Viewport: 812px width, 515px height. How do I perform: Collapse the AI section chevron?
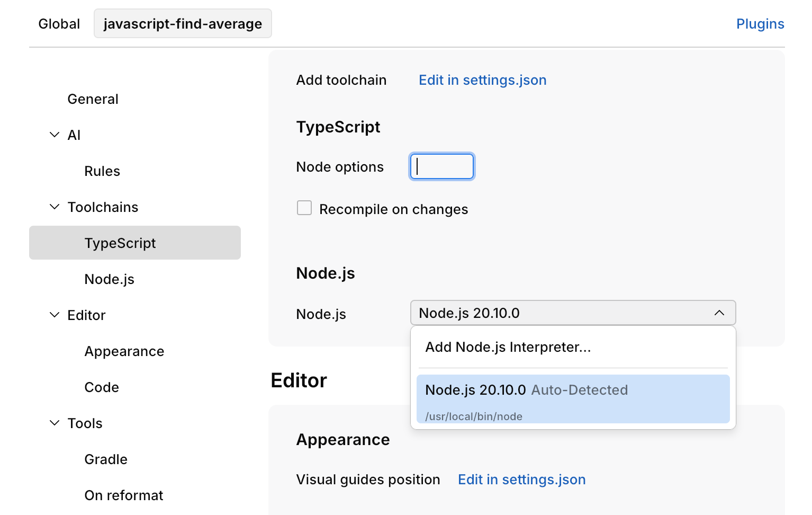55,135
